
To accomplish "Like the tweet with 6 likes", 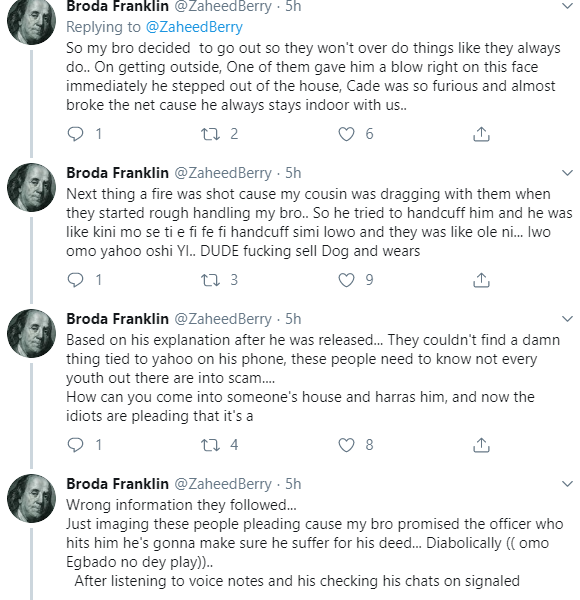I will click(x=346, y=134).
